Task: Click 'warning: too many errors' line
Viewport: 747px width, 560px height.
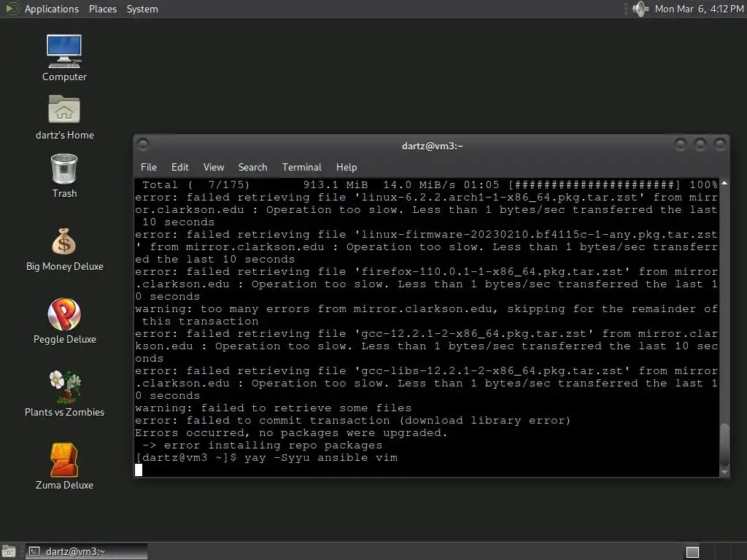Action: tap(426, 315)
